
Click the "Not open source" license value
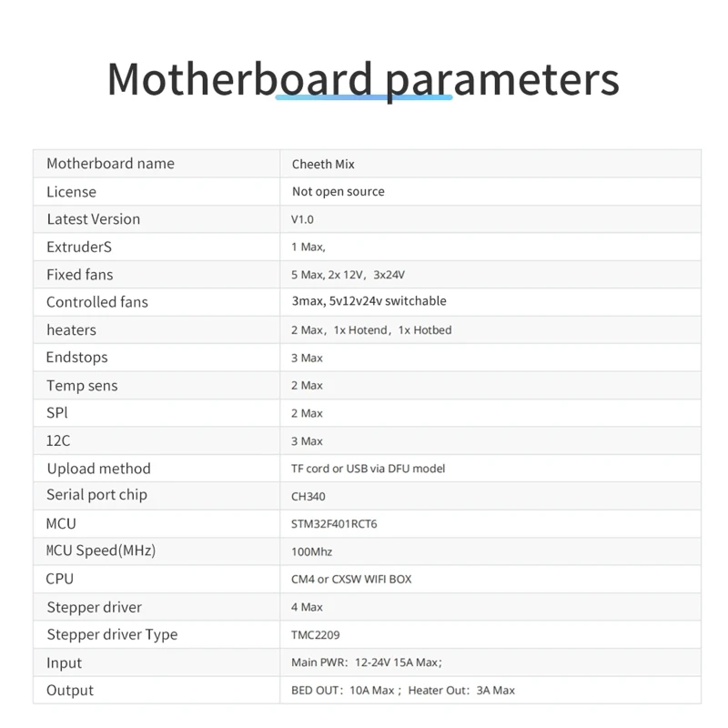(338, 192)
